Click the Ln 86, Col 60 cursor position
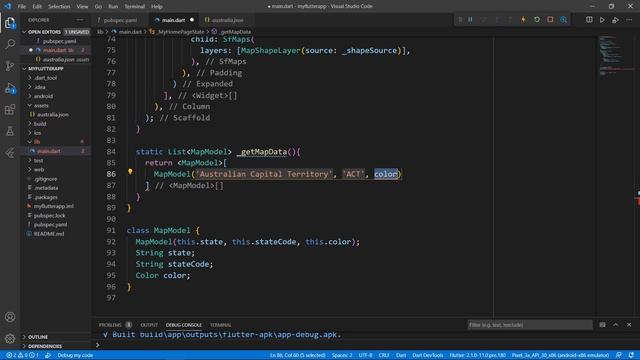The width and height of the screenshot is (640, 360). point(298,355)
